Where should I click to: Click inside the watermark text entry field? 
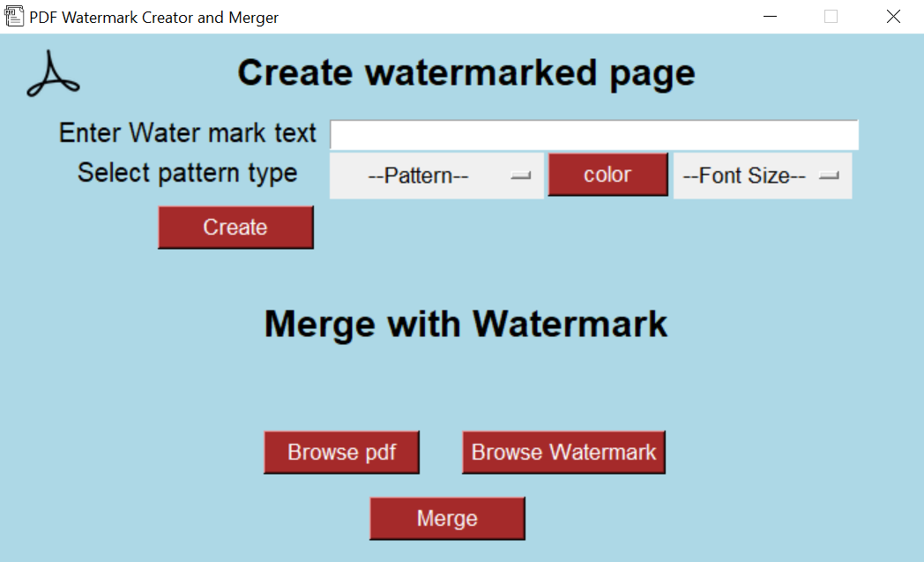pyautogui.click(x=594, y=133)
